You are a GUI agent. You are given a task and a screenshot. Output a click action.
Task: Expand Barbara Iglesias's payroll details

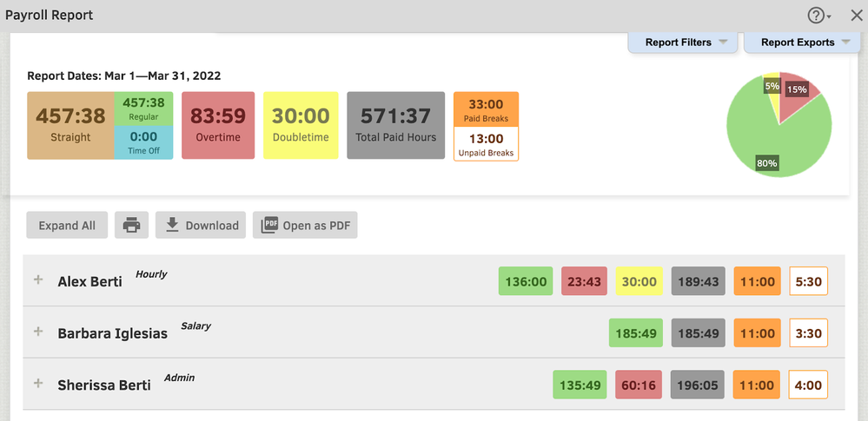(37, 332)
